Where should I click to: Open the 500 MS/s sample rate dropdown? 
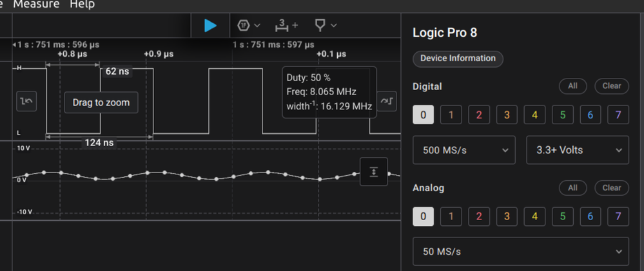click(463, 150)
